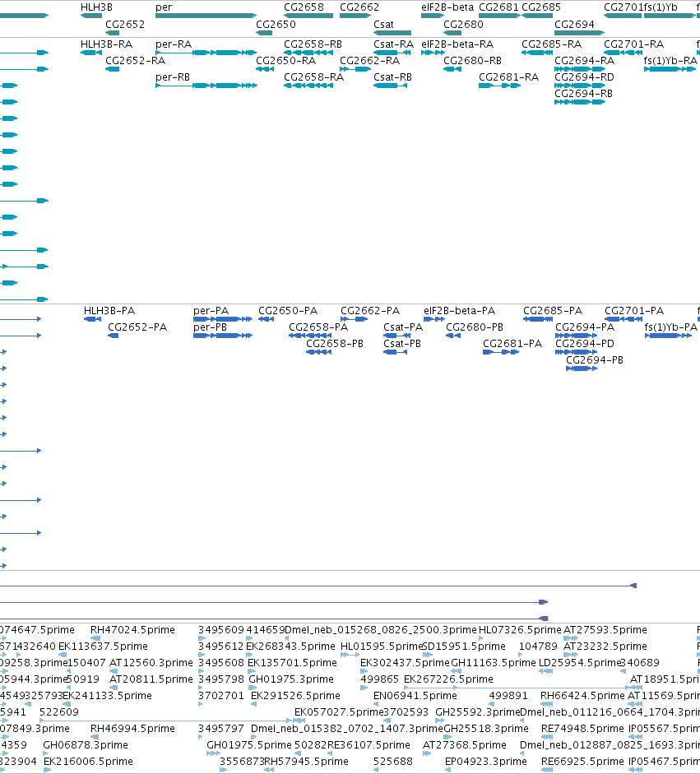Select the 'per-RA' transcript label
The width and height of the screenshot is (700, 774).
point(174,44)
